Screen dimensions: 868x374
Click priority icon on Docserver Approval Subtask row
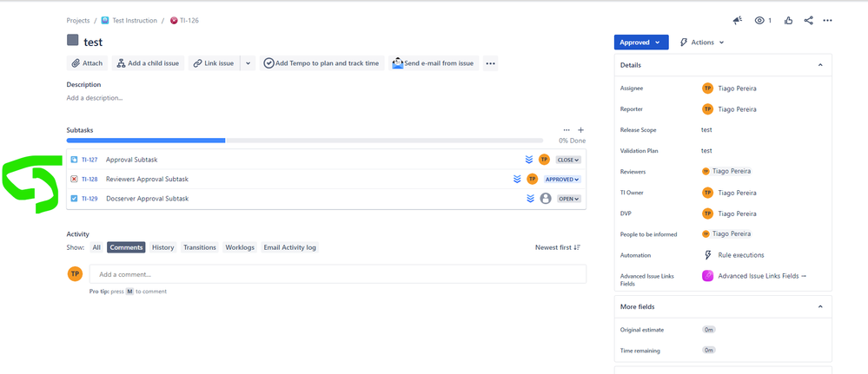click(530, 199)
